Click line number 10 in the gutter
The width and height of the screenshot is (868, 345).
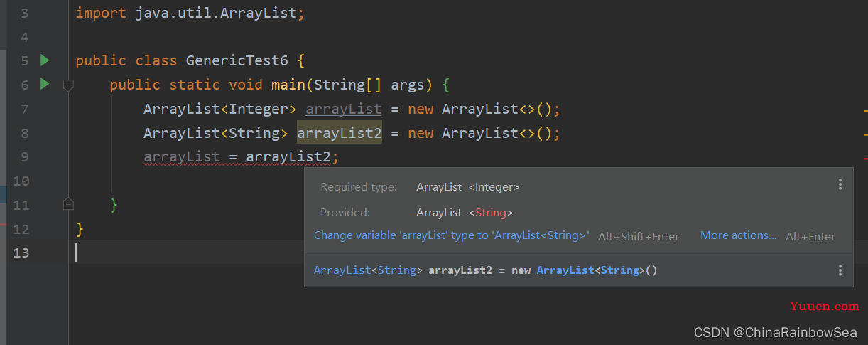(x=21, y=181)
